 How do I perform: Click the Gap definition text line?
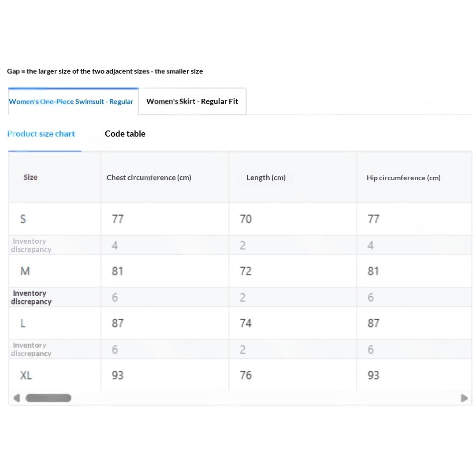(x=105, y=71)
